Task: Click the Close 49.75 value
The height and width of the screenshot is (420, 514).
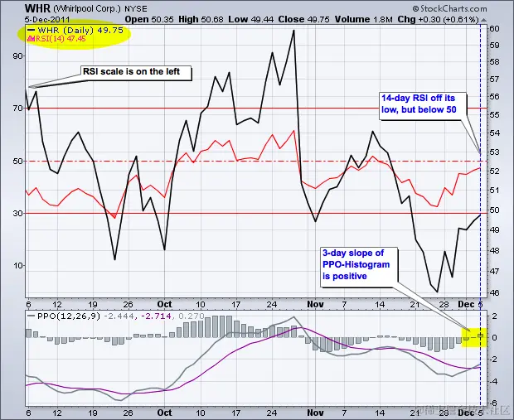Action: point(304,19)
